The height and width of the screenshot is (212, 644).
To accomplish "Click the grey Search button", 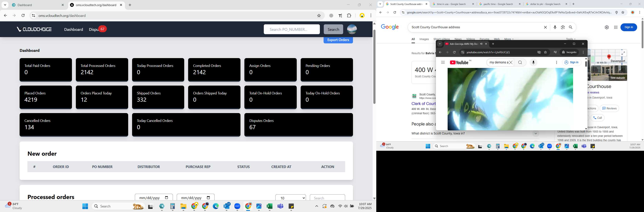I will click(x=333, y=29).
